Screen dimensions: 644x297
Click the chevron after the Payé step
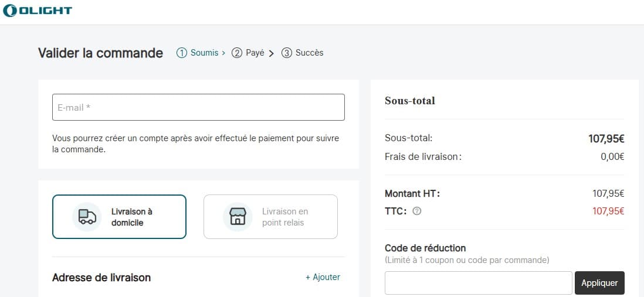tap(272, 53)
